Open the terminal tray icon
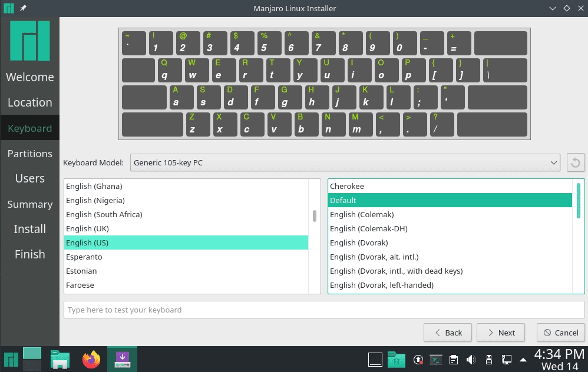The width and height of the screenshot is (588, 372). point(436,359)
